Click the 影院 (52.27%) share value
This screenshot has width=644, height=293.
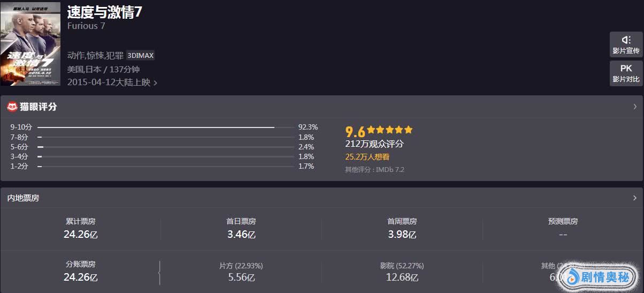pos(402,277)
